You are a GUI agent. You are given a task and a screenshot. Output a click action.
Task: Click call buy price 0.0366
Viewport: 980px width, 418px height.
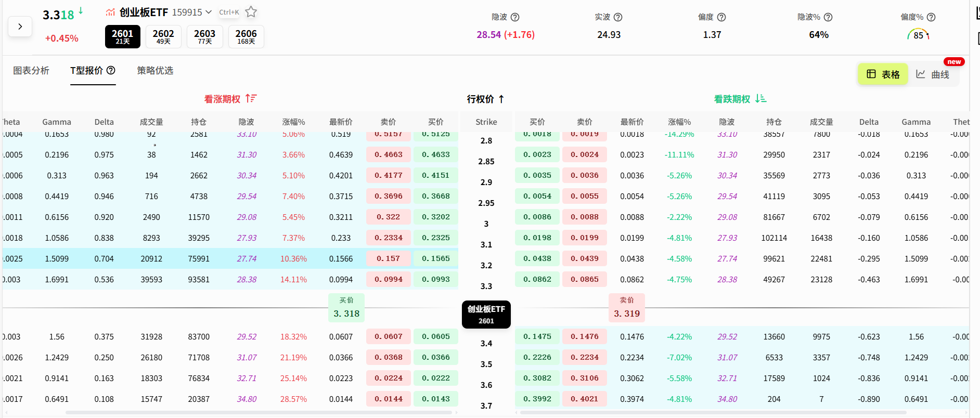click(436, 357)
